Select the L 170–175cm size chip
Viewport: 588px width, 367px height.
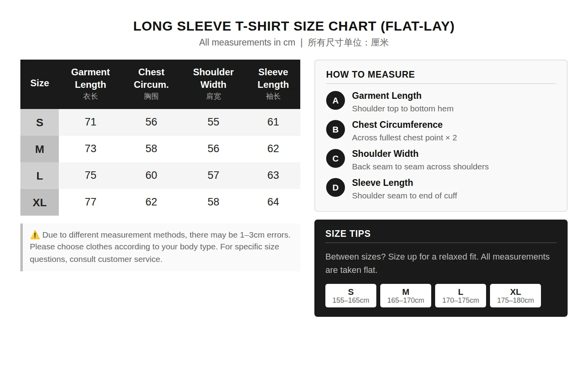tap(461, 296)
